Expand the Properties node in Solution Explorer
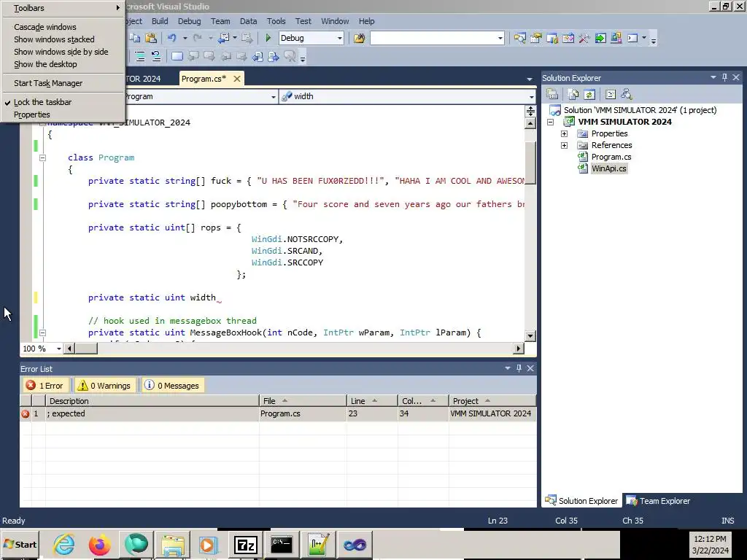Screen dimensions: 747x560 pos(564,134)
